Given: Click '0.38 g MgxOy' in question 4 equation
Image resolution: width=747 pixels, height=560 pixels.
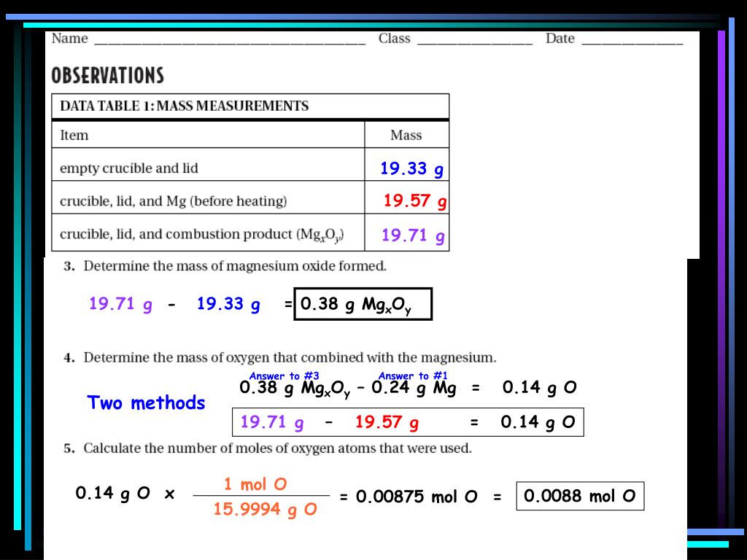Looking at the screenshot, I should [295, 389].
